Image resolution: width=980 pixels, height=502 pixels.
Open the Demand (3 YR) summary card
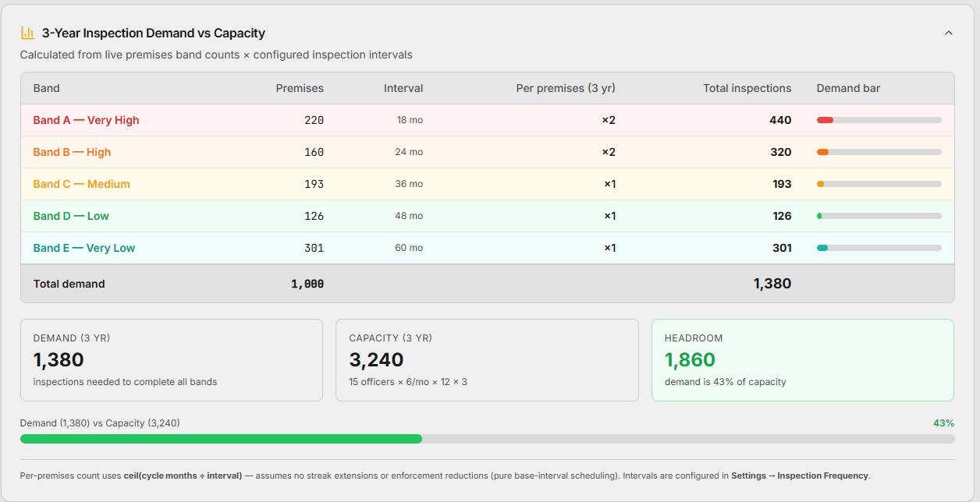point(172,360)
